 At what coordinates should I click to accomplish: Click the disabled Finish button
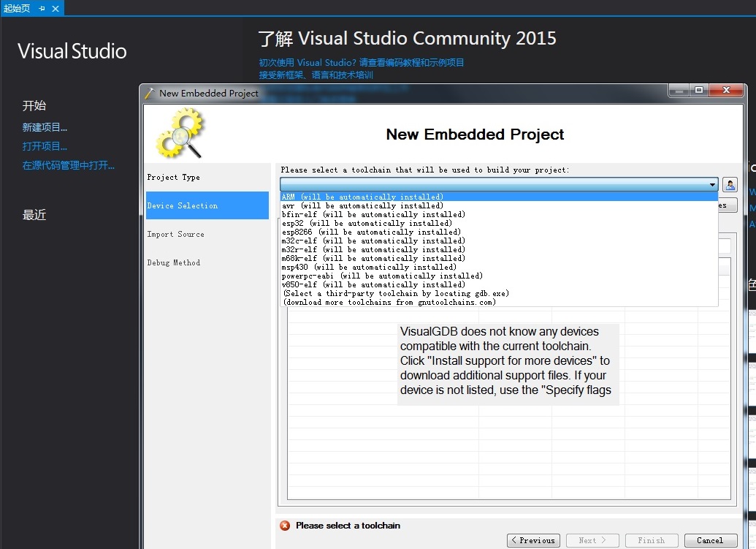tap(652, 540)
